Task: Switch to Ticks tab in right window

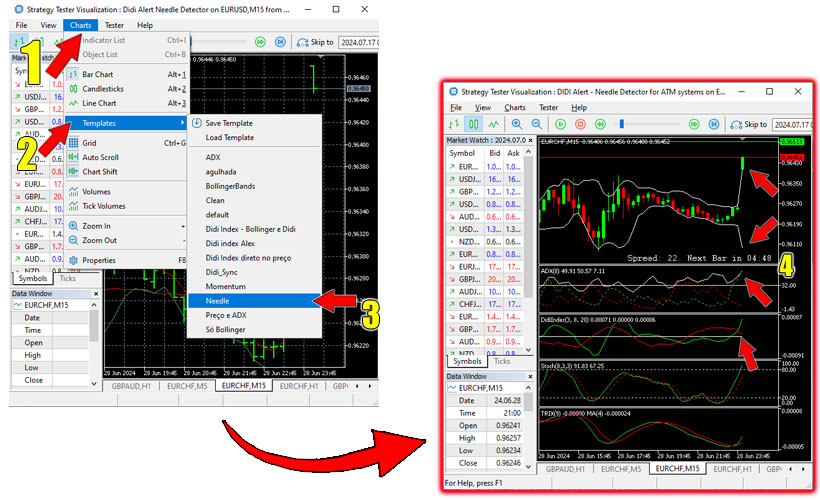Action: (502, 361)
